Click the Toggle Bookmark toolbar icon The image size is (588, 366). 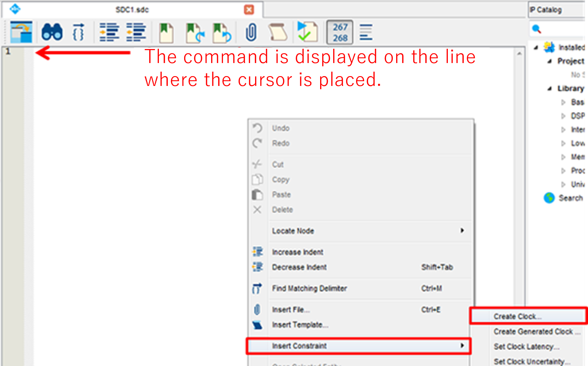click(166, 33)
